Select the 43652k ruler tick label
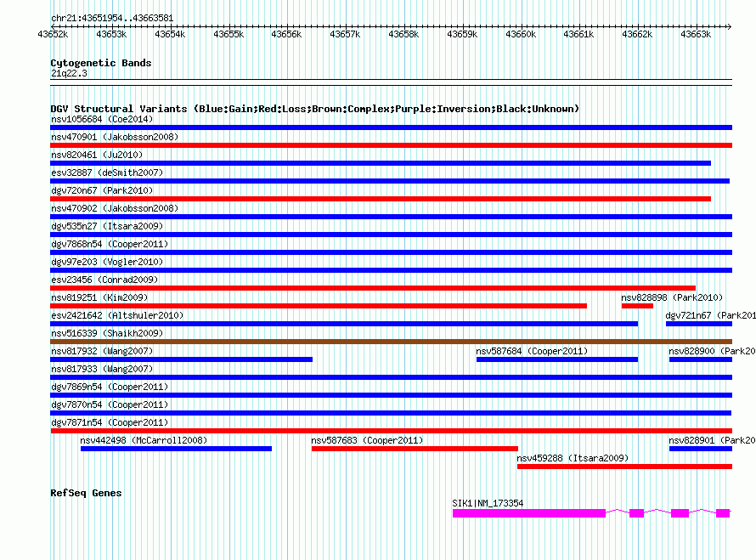This screenshot has width=756, height=560. (x=53, y=34)
